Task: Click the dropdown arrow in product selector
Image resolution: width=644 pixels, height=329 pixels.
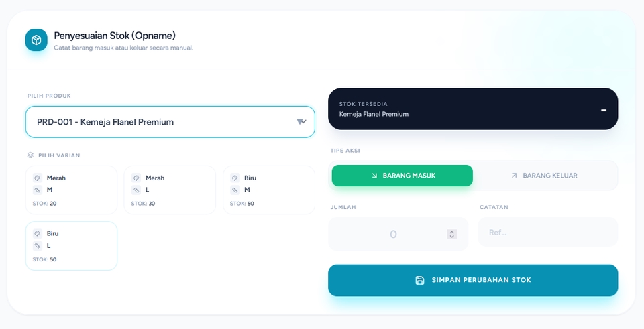Action: click(x=301, y=122)
